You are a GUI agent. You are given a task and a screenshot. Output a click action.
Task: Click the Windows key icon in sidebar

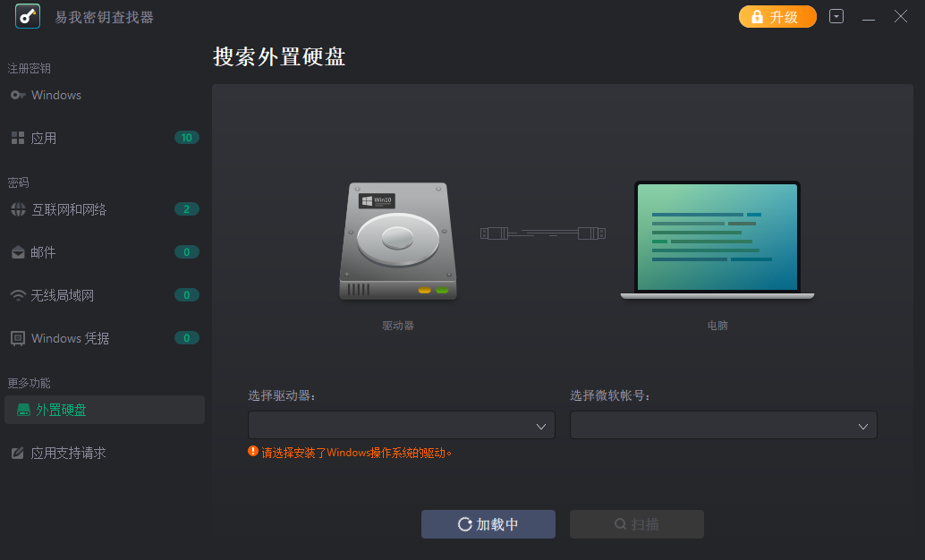[x=18, y=95]
